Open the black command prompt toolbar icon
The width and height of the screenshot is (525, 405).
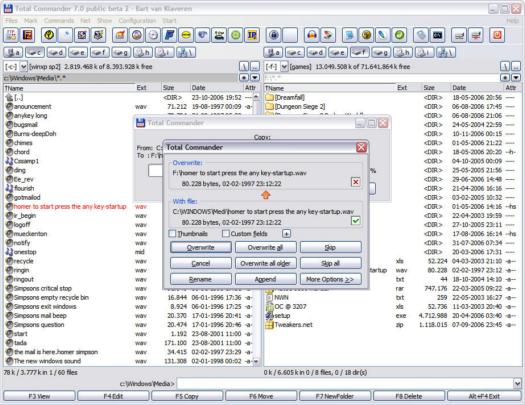[437, 35]
